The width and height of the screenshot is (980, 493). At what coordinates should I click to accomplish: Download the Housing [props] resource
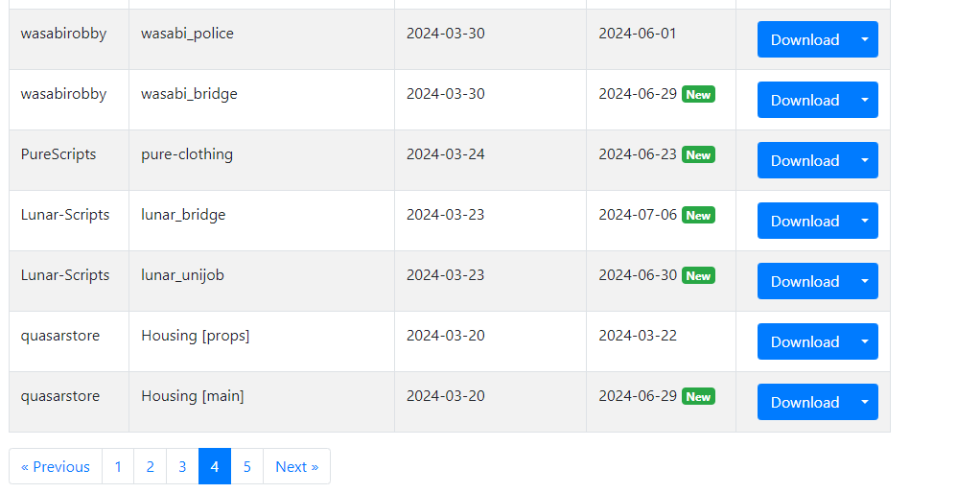(x=805, y=341)
